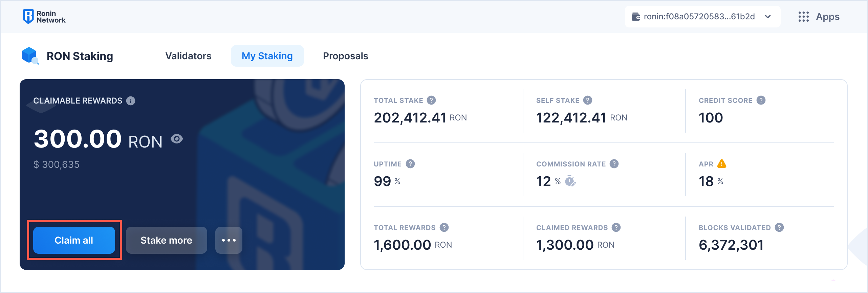The image size is (868, 293).
Task: Expand the wallet address dropdown
Action: click(x=768, y=17)
